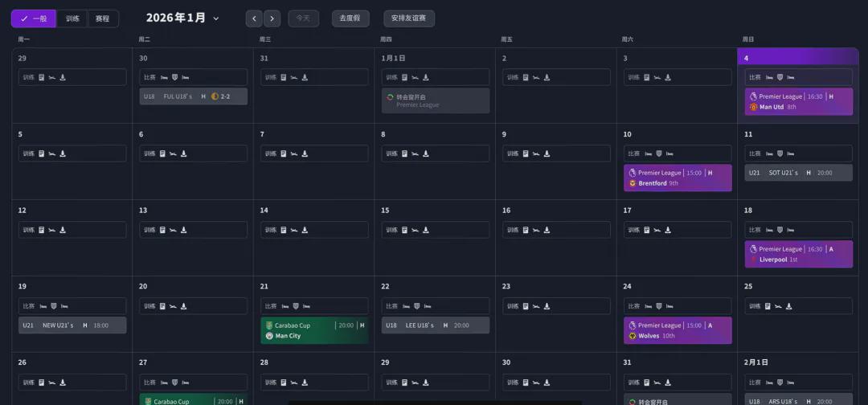The image size is (868, 405).
Task: Go to the previous month
Action: coord(254,18)
